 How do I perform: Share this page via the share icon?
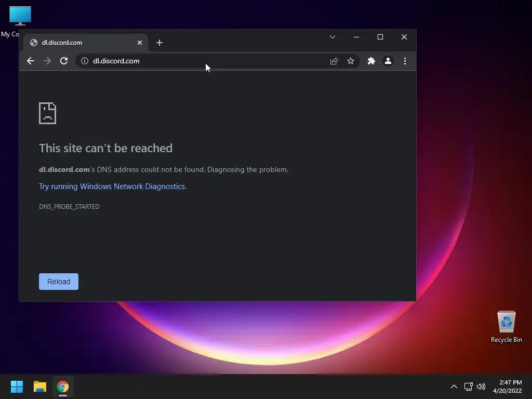[334, 61]
